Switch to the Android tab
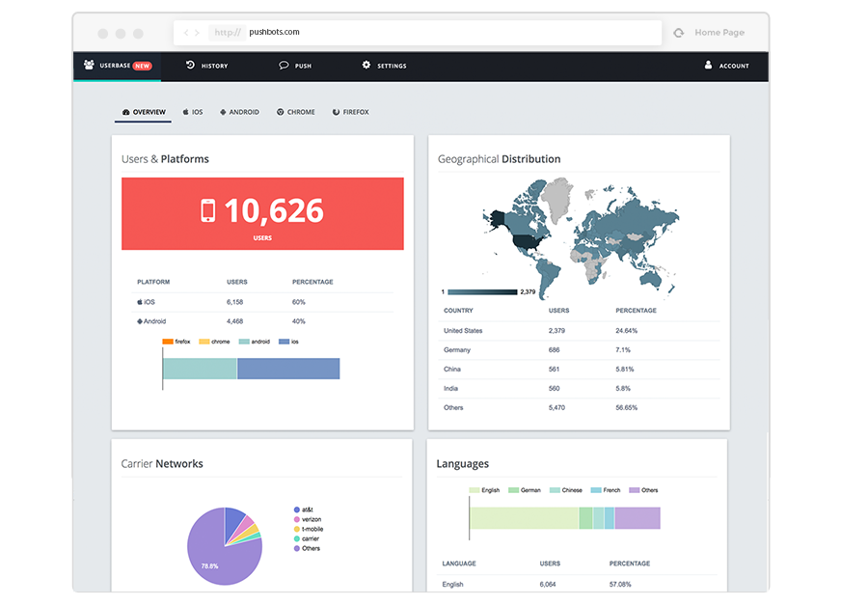The width and height of the screenshot is (868, 605). 239,112
